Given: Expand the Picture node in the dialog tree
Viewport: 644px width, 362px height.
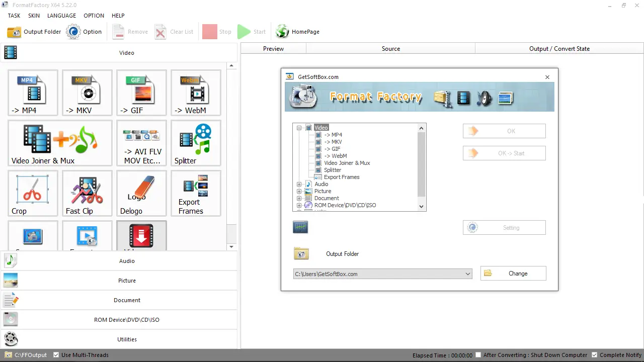Looking at the screenshot, I should pyautogui.click(x=299, y=191).
